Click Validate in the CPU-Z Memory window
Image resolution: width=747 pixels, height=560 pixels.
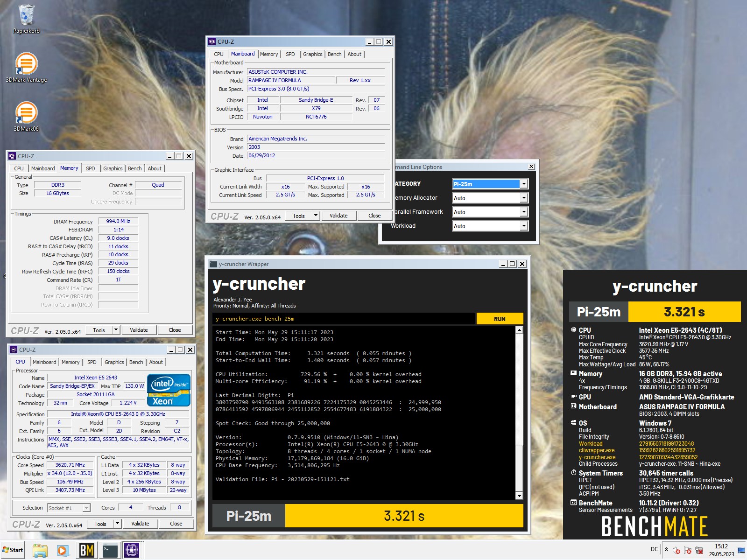[x=139, y=330]
